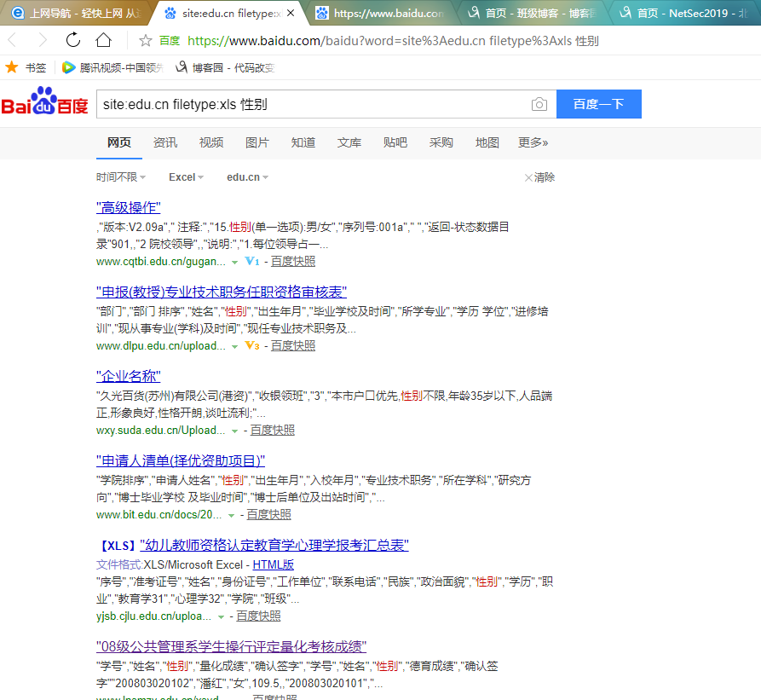Click into the Baidu search input box
Image resolution: width=761 pixels, height=700 pixels.
313,104
